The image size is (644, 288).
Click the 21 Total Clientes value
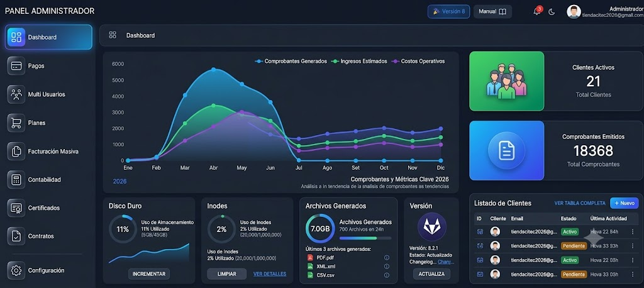[x=593, y=81]
